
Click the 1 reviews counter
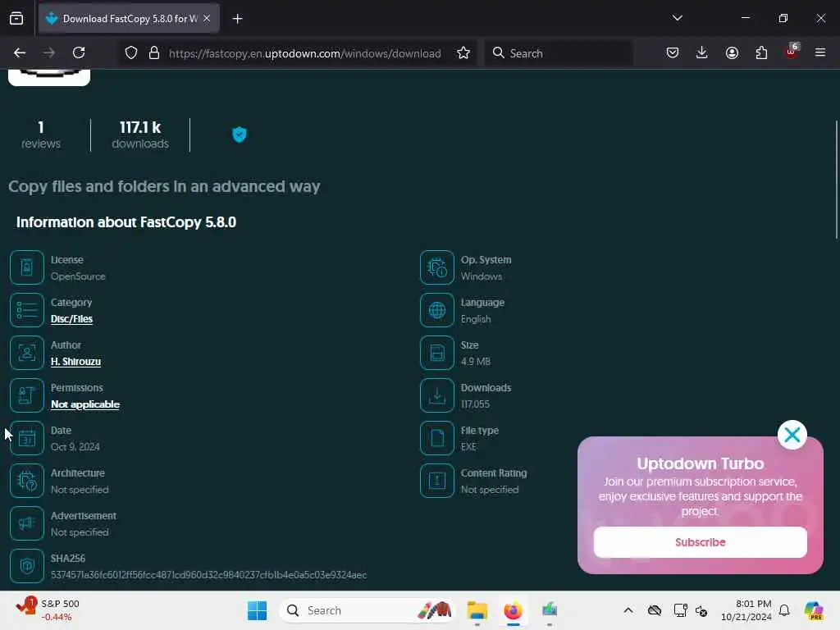[41, 135]
